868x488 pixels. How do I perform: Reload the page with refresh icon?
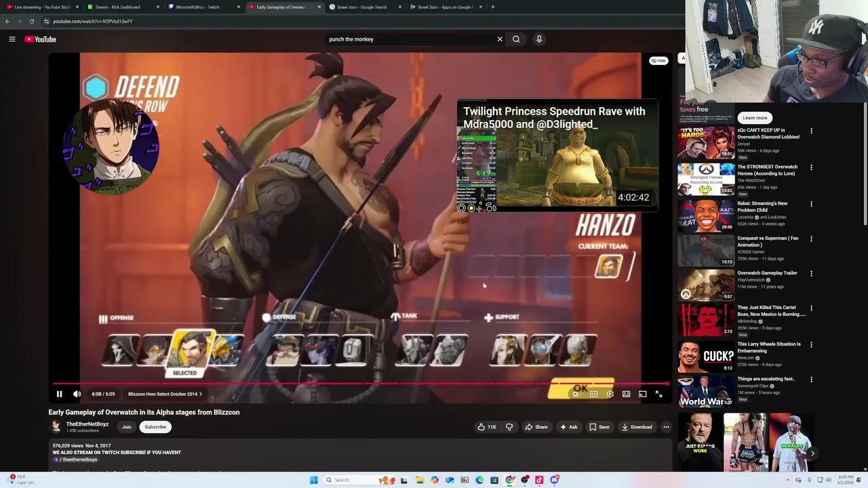(31, 21)
